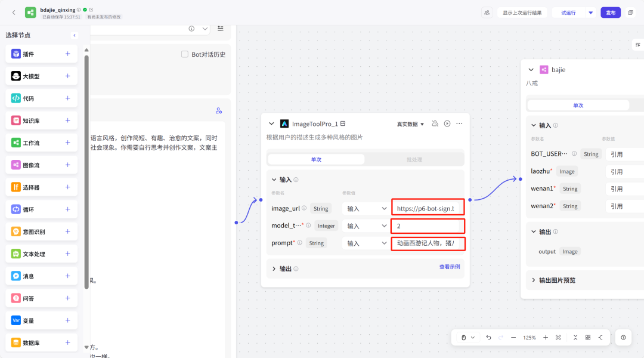Image resolution: width=644 pixels, height=358 pixels.
Task: Click the info icon beside the bdajie_qinxing title
Action: coord(79,10)
